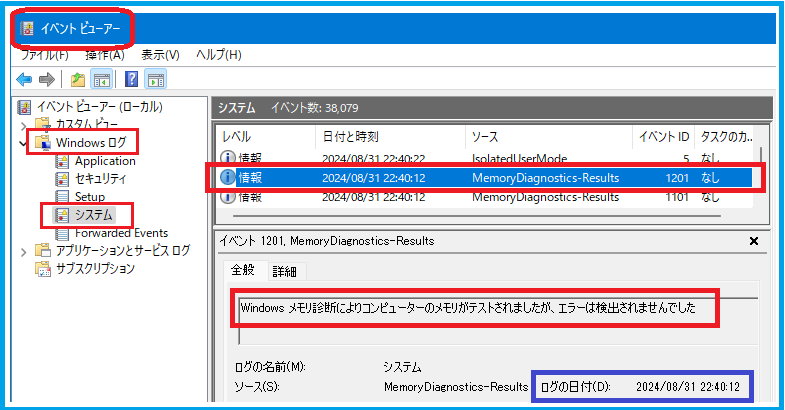785x410 pixels.
Task: Open the ファイル(F) menu
Action: click(x=45, y=55)
